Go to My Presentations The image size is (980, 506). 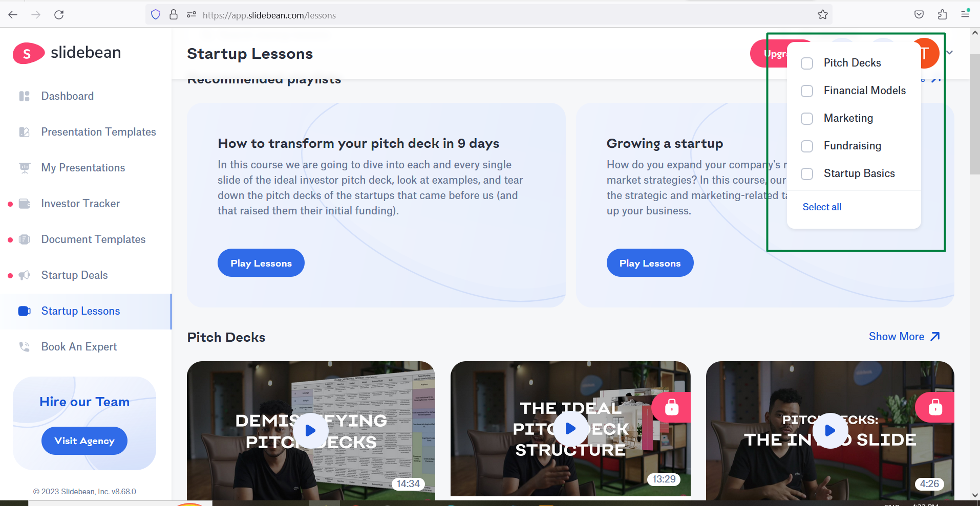click(x=83, y=168)
